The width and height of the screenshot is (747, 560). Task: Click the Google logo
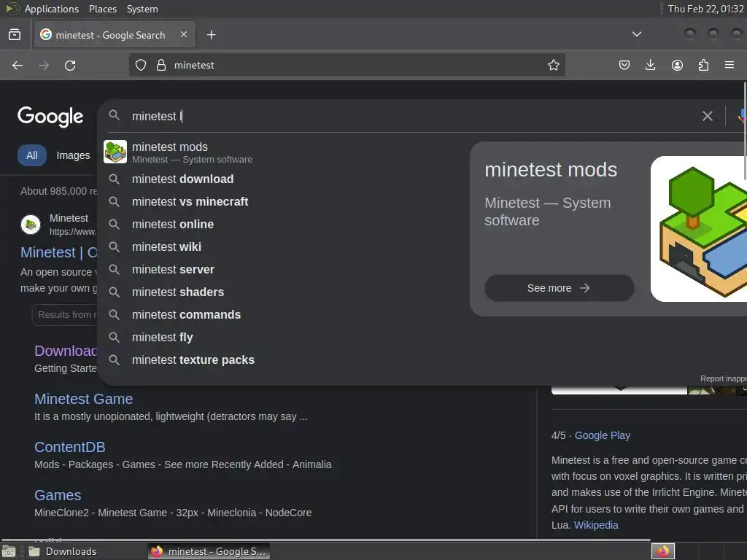coord(50,117)
